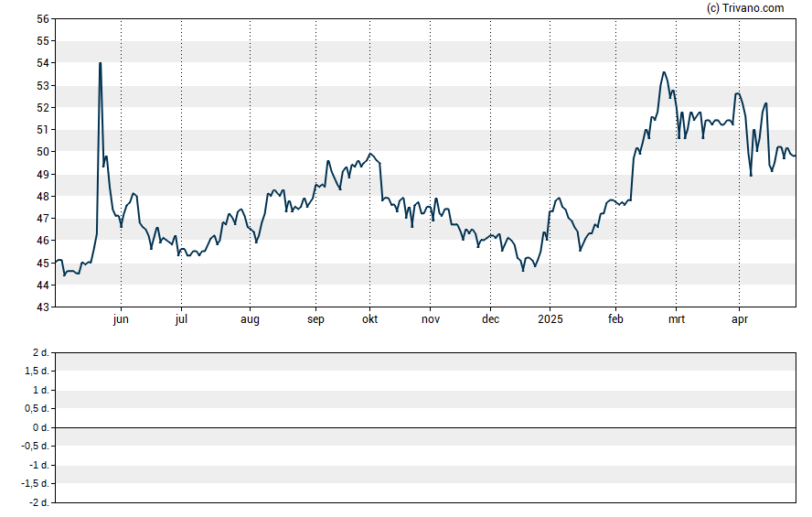
Task: Click the 'aug' axis label
Action: coord(250,319)
